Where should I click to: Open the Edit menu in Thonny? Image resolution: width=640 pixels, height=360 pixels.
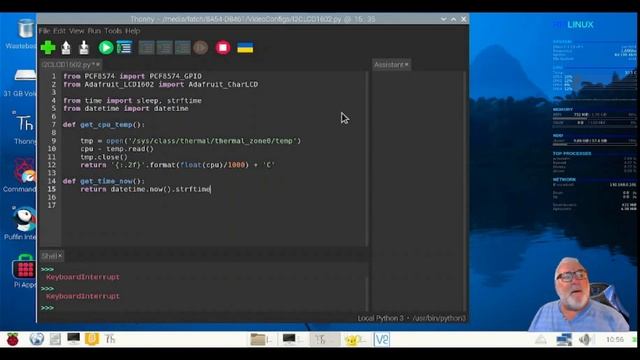click(59, 31)
